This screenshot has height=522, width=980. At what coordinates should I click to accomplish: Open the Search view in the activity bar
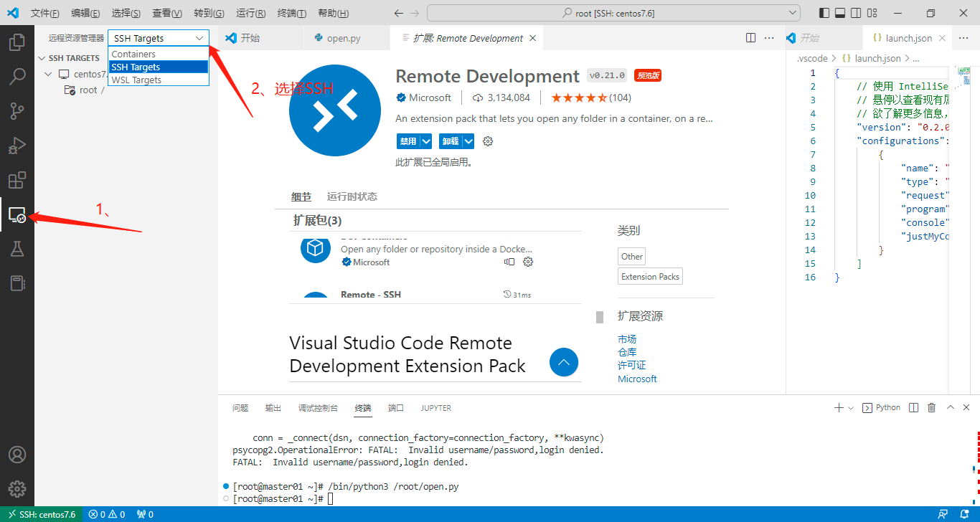(x=17, y=77)
